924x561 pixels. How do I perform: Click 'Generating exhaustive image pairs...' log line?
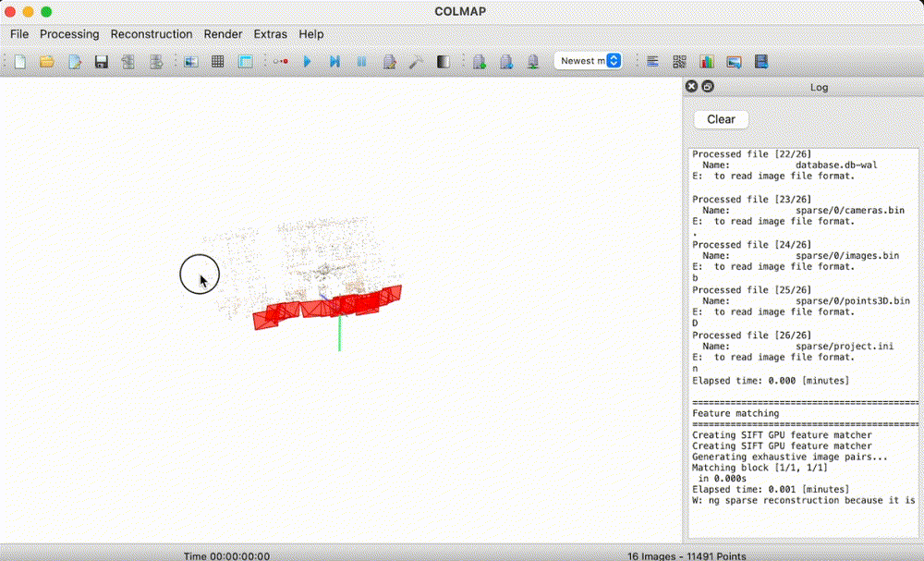point(790,457)
